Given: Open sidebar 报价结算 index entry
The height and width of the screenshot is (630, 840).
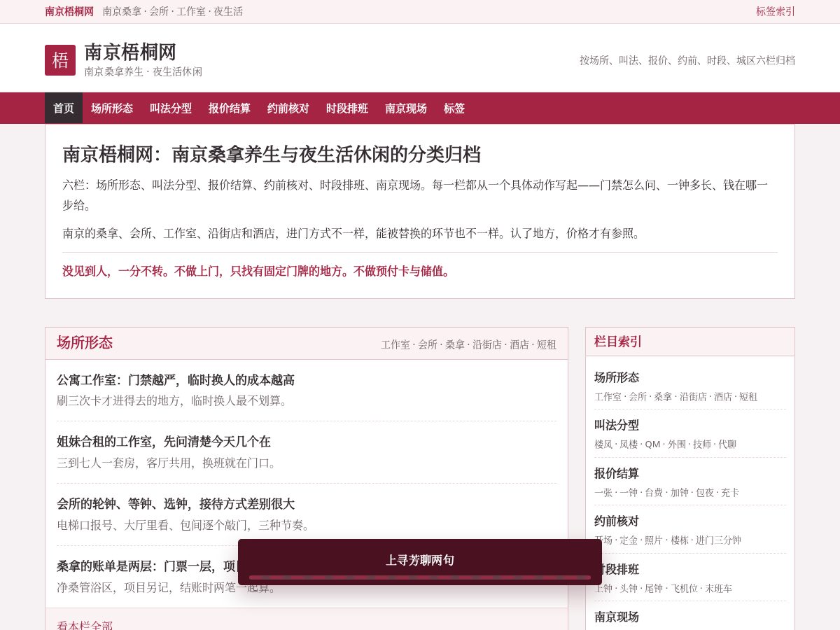Looking at the screenshot, I should tap(617, 473).
